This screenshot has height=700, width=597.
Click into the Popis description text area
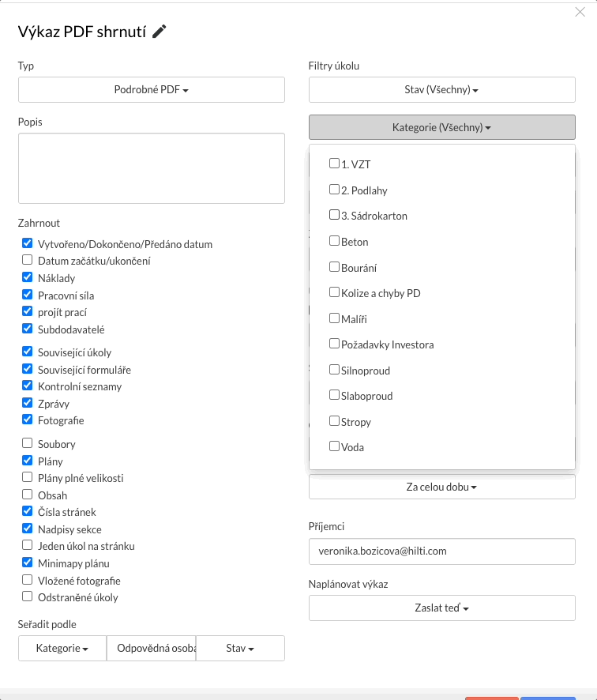pos(152,168)
